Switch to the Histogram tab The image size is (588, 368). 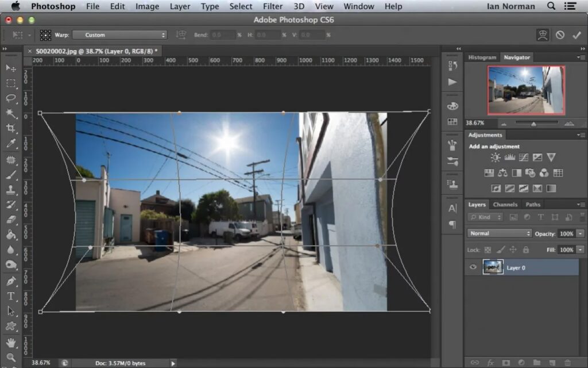click(x=482, y=57)
